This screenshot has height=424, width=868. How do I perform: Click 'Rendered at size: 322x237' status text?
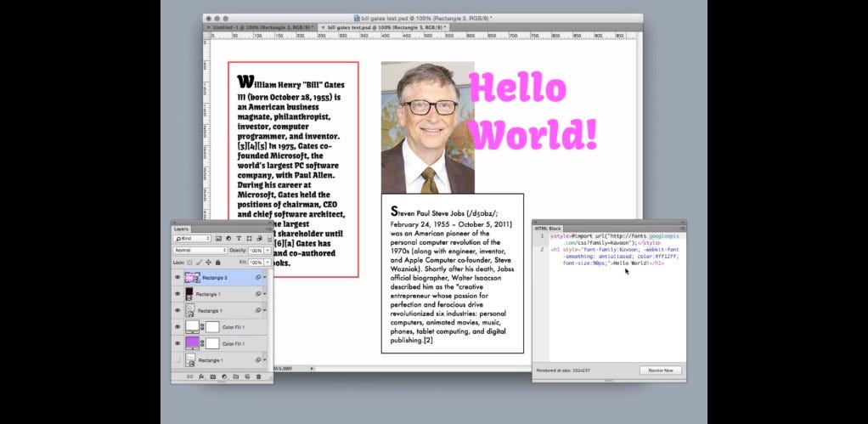coord(566,370)
